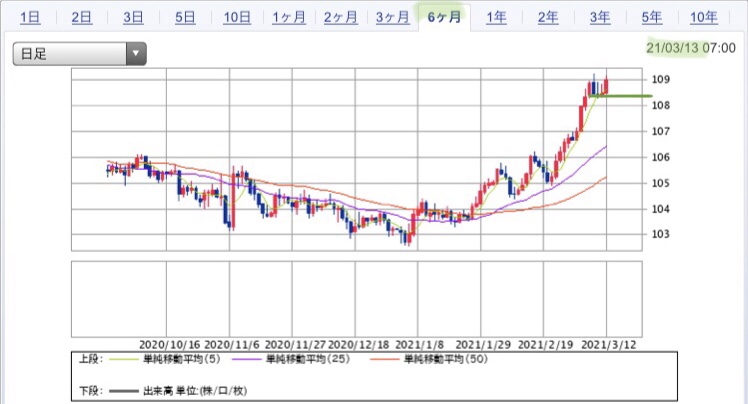The height and width of the screenshot is (404, 748).
Task: Click the 105 price axis label
Action: click(x=661, y=183)
